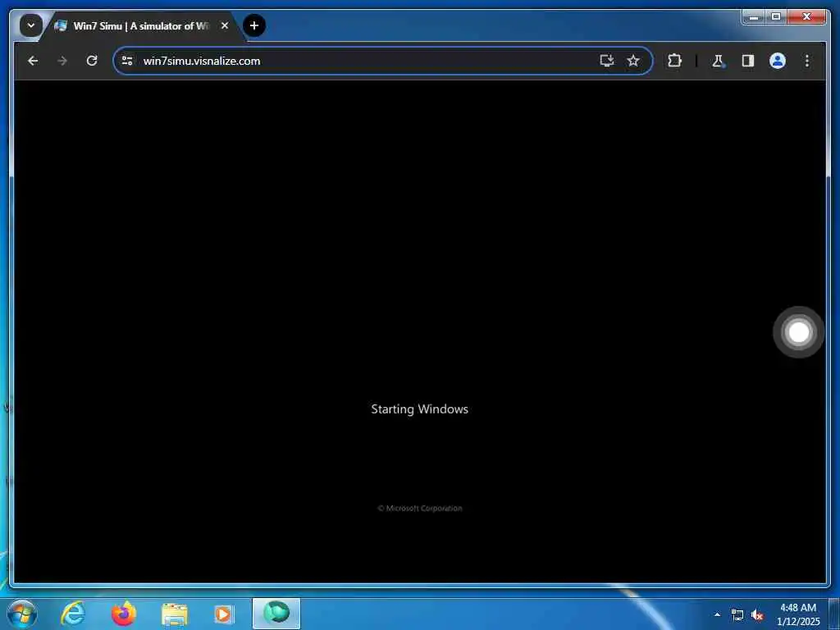Toggle the browser side panel
This screenshot has width=840, height=630.
click(x=748, y=61)
